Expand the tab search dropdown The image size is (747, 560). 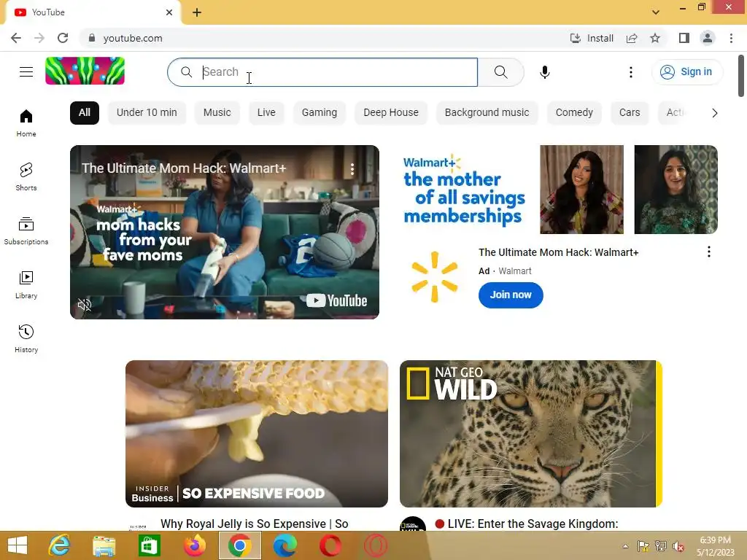(x=656, y=12)
